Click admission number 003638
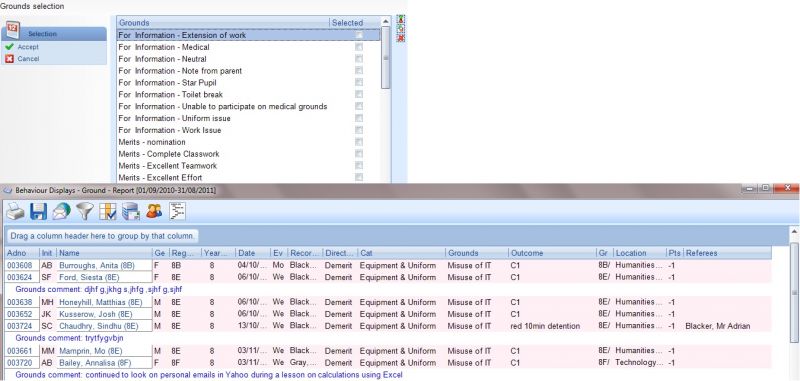Viewport: 800px width, 381px height. coord(19,302)
